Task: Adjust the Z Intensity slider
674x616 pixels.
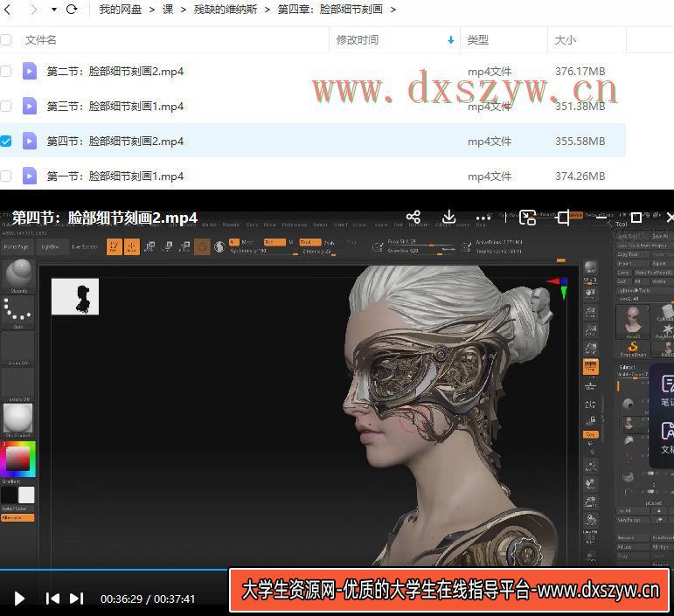Action: (x=318, y=253)
